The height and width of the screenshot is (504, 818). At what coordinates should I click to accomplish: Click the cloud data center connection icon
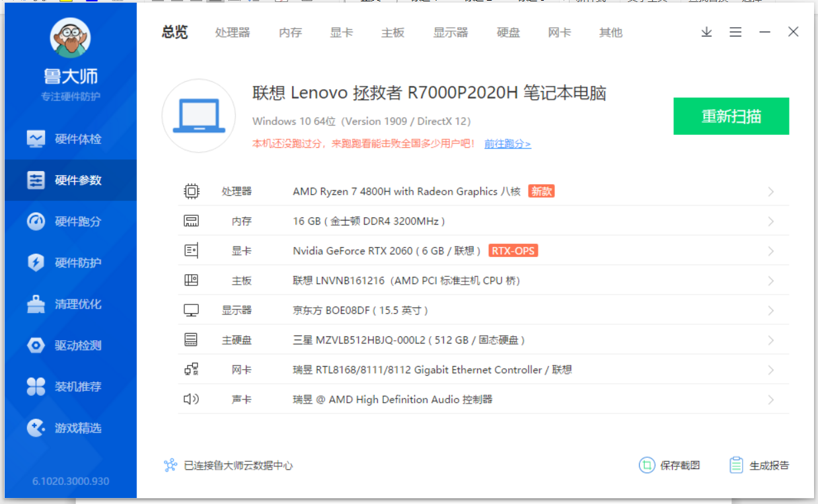pyautogui.click(x=170, y=466)
